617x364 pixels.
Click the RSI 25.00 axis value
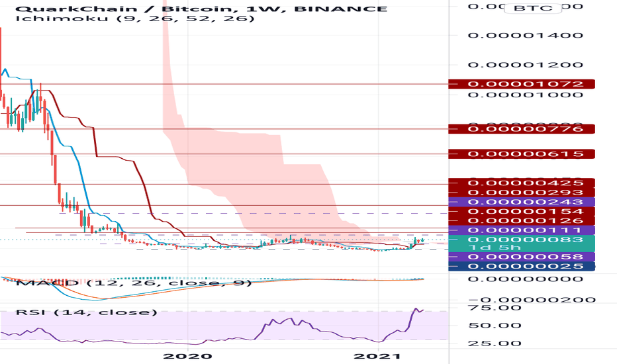coord(495,343)
